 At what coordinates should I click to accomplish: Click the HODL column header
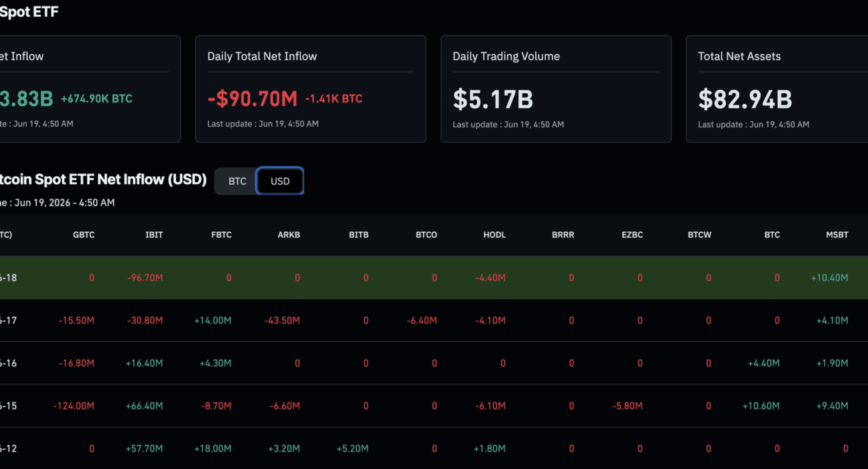pos(494,235)
